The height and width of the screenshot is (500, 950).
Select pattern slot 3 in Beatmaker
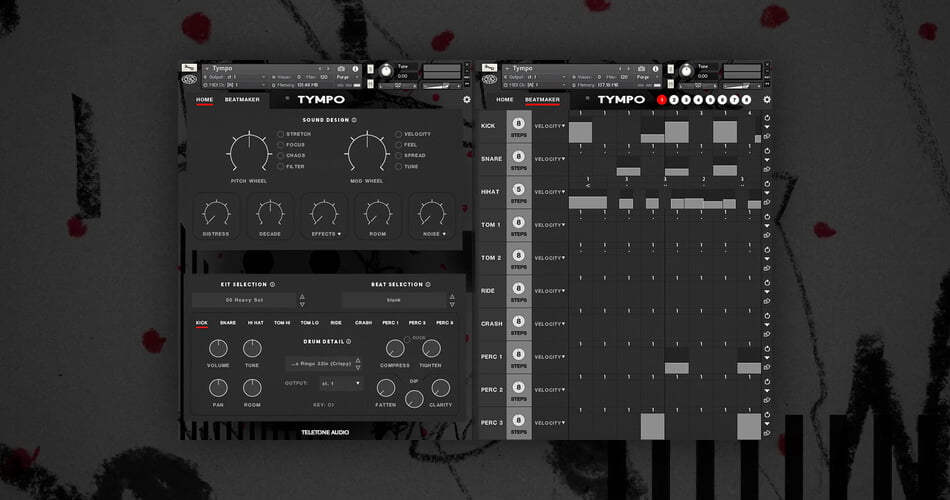click(x=686, y=100)
